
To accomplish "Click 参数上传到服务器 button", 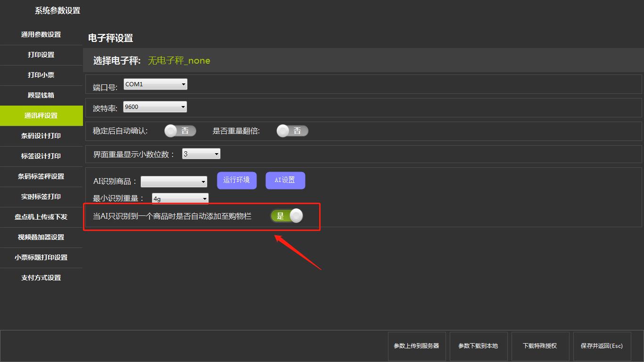I will pos(416,346).
